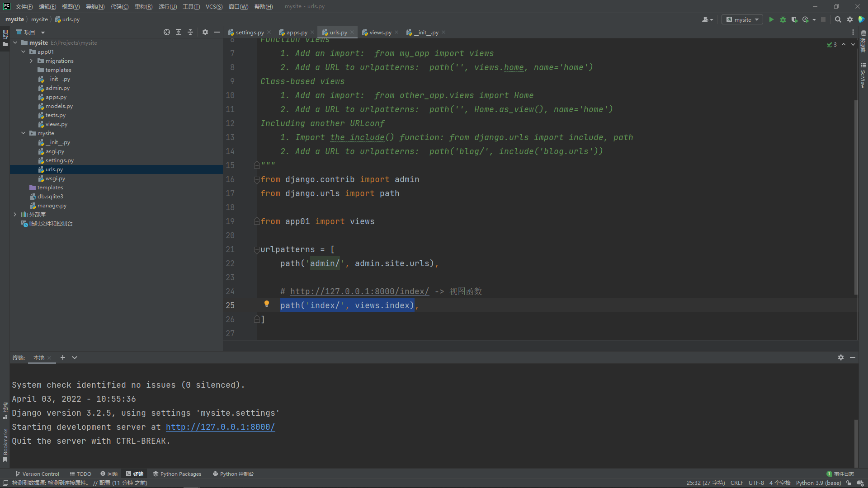Open the VCS(S) menu
The height and width of the screenshot is (488, 868).
tap(214, 6)
